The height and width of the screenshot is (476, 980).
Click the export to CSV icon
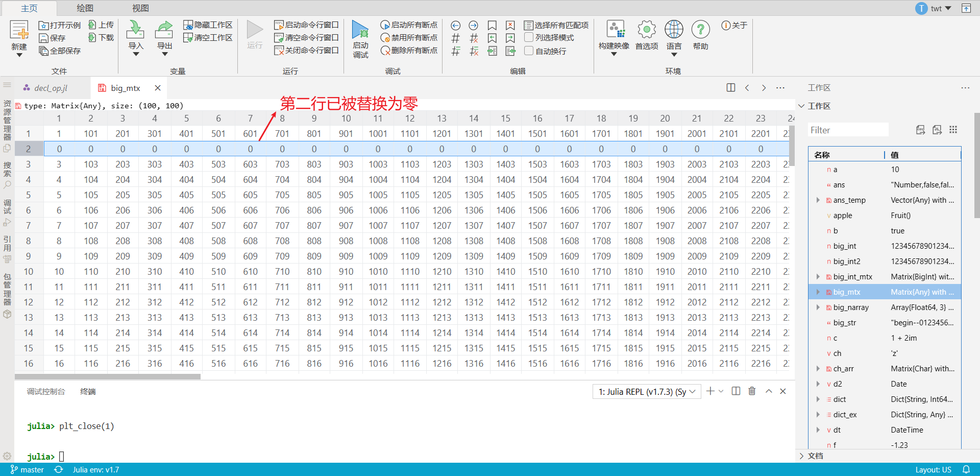point(920,130)
